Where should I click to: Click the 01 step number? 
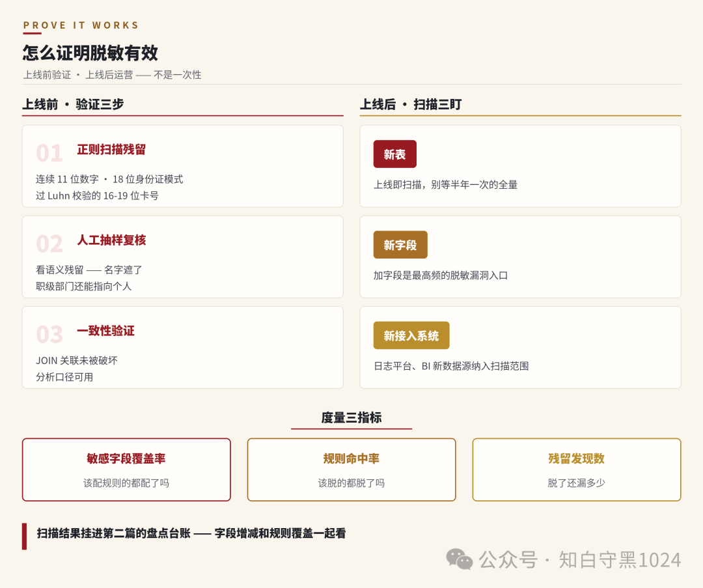click(49, 153)
